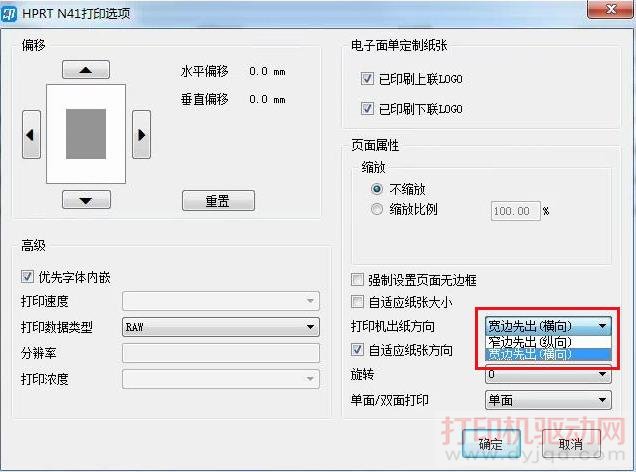Click the right offset arrow button
The height and width of the screenshot is (472, 636).
[141, 135]
